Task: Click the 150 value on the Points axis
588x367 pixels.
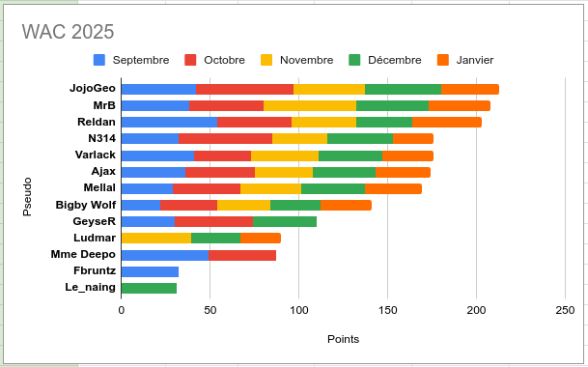Action: tap(387, 310)
